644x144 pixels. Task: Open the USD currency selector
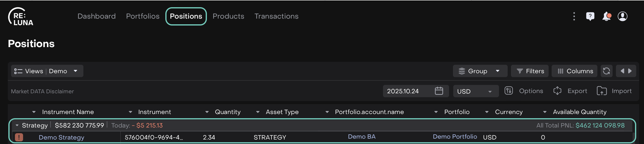pyautogui.click(x=475, y=91)
